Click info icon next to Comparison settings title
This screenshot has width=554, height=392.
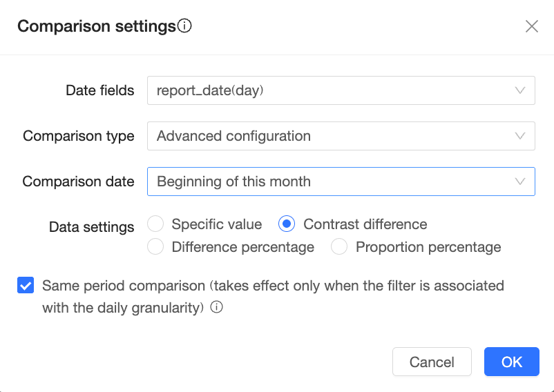[184, 26]
